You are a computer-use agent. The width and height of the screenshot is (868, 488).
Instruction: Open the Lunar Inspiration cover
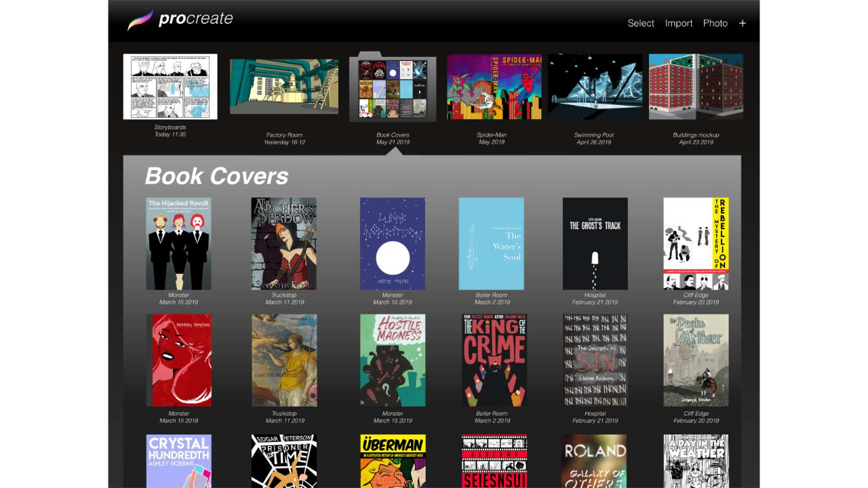[392, 243]
